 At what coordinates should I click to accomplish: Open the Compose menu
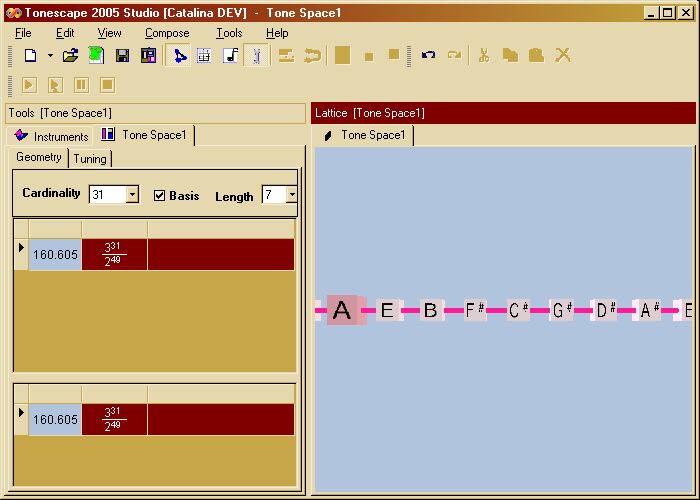(166, 33)
